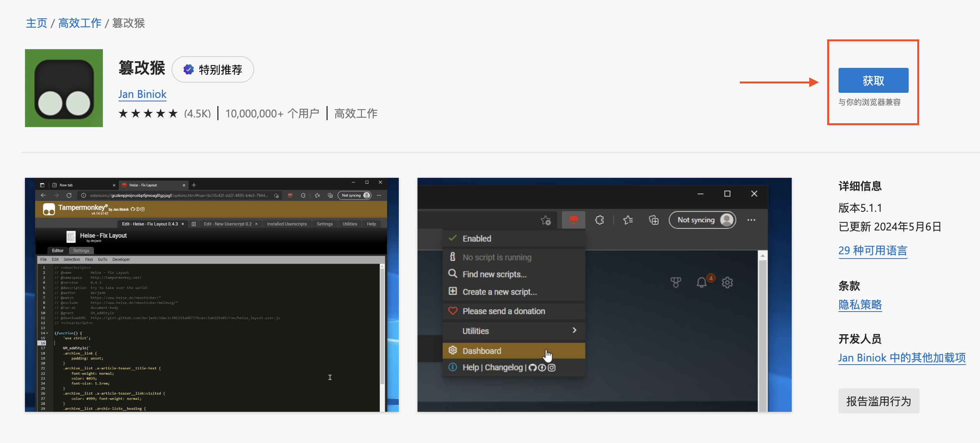Image resolution: width=980 pixels, height=443 pixels.
Task: Click the Find new scripts magnifier icon
Action: click(453, 274)
